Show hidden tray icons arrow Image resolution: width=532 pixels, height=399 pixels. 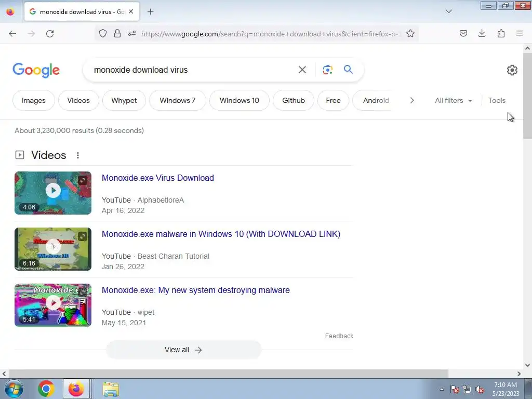coord(442,389)
